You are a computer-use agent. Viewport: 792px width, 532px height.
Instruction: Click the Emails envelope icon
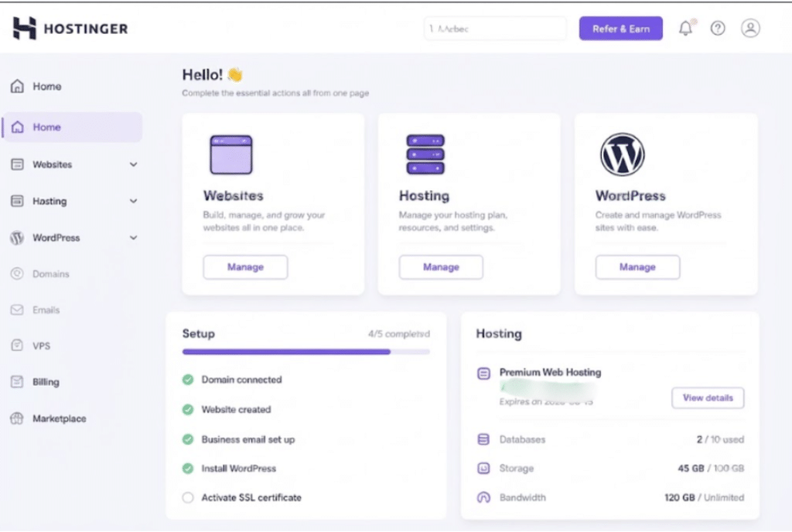(17, 310)
